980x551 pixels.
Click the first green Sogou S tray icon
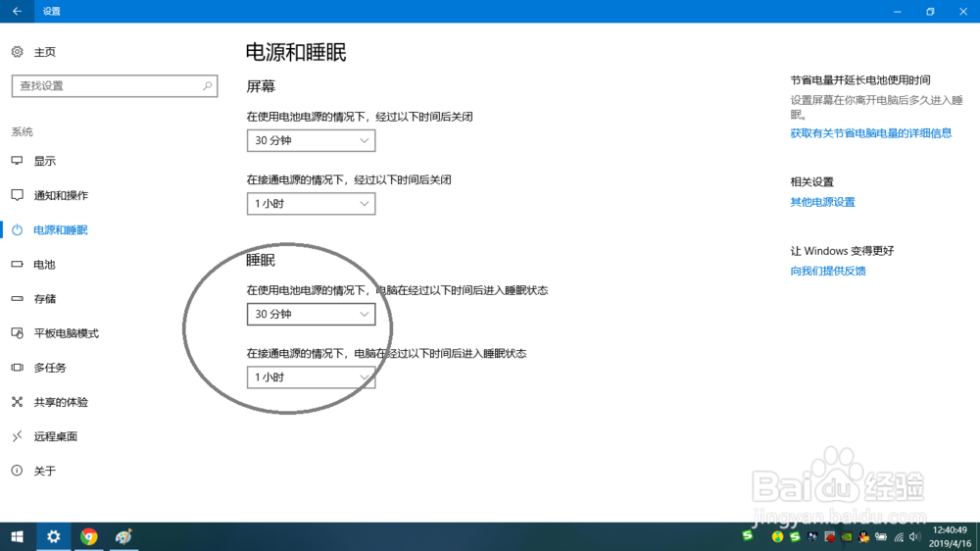point(748,535)
